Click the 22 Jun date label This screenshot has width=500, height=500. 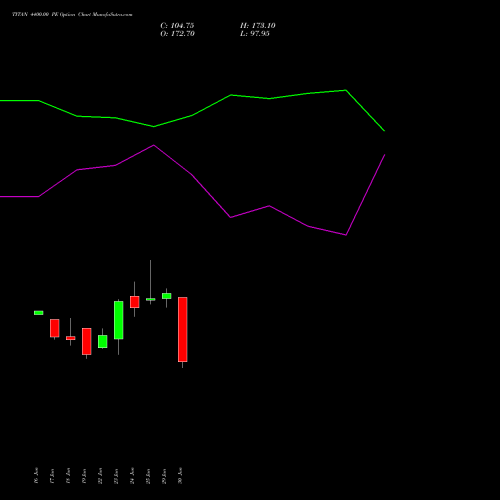tap(100, 475)
